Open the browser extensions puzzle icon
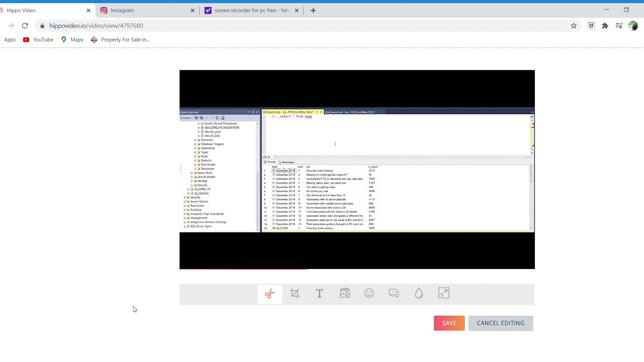 605,26
